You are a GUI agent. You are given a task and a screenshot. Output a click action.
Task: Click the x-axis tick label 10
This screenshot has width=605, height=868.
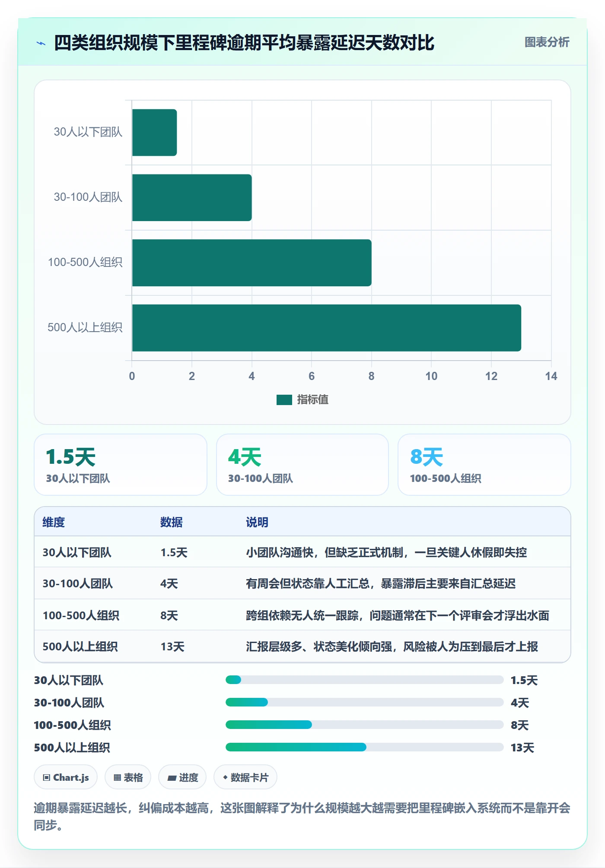coord(431,376)
